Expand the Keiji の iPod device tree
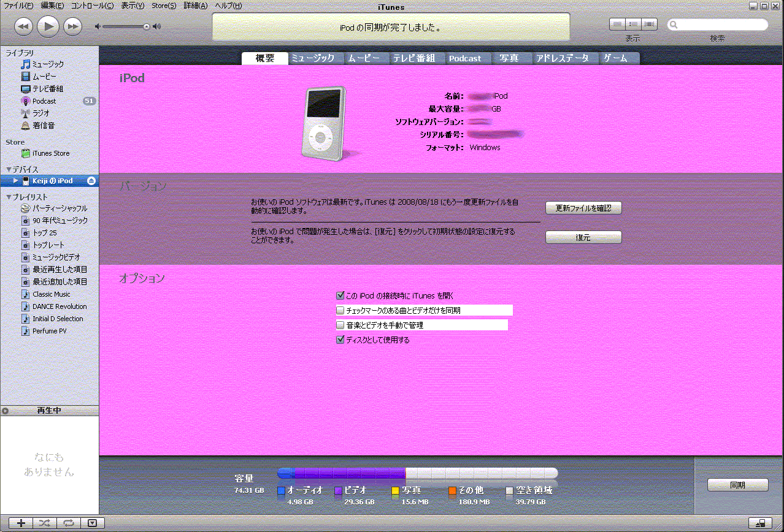The height and width of the screenshot is (532, 784). coord(15,181)
